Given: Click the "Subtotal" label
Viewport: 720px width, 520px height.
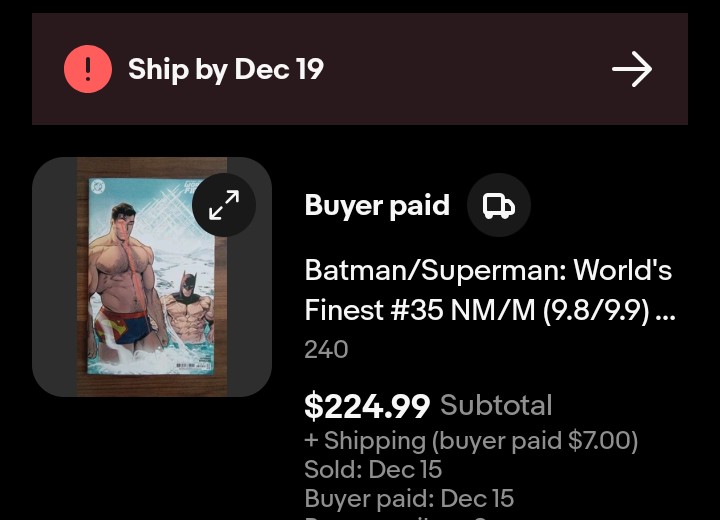Looking at the screenshot, I should click(496, 405).
